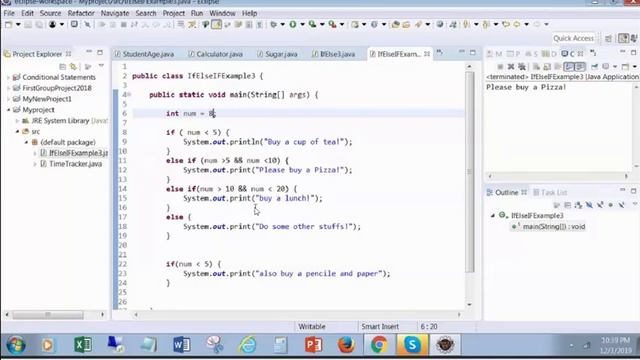Open the Display Selected Console dropdown
This screenshot has height=360, width=640.
coord(615,67)
